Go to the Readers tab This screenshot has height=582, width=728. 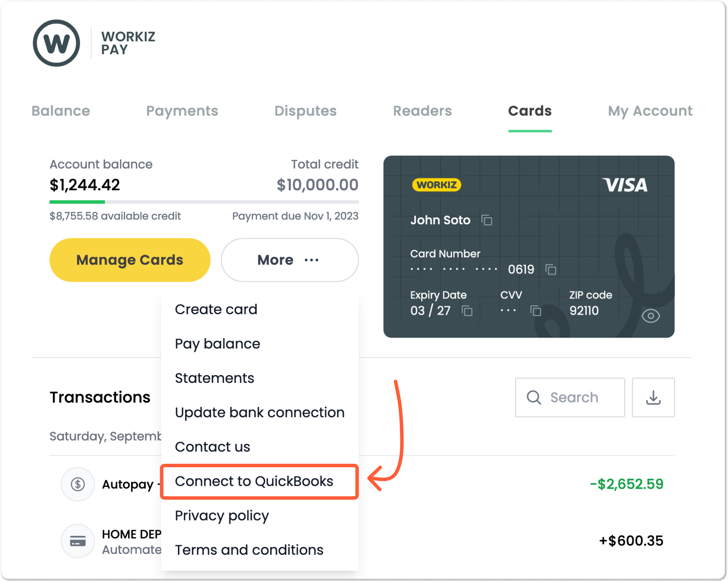[x=422, y=111]
